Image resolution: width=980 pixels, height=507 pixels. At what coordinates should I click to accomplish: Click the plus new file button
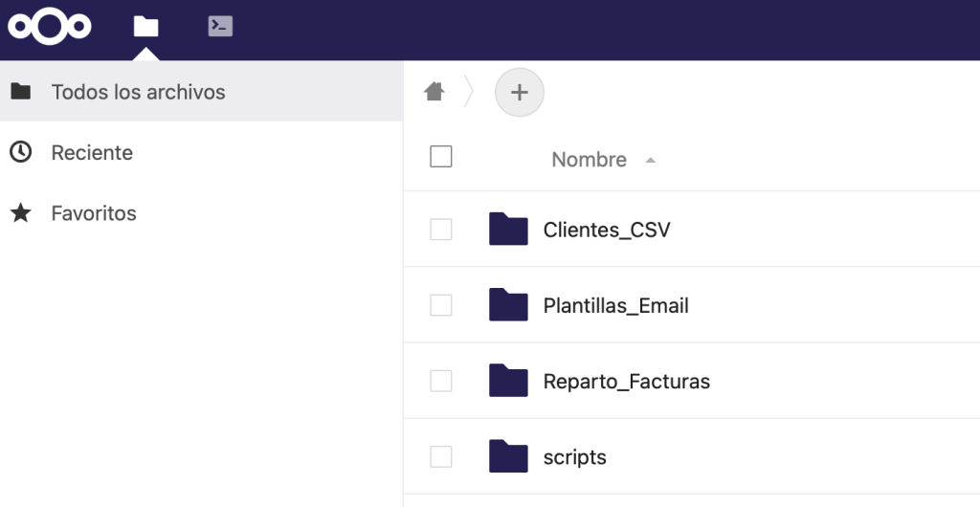[519, 92]
